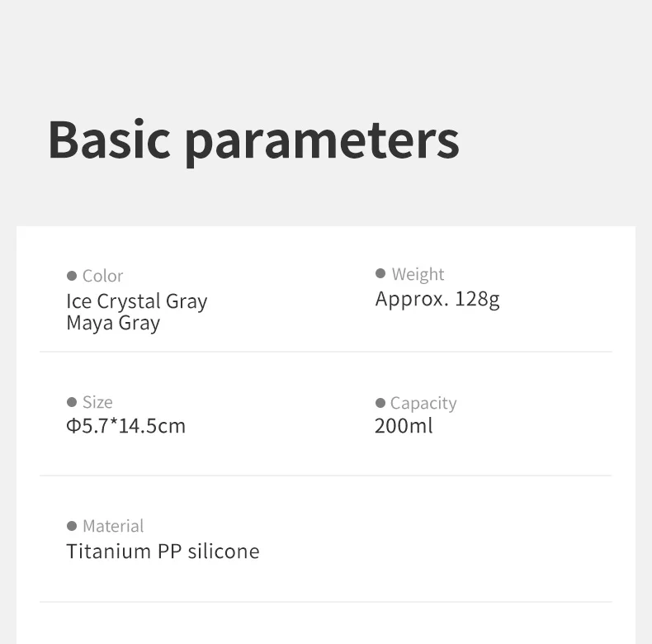Click the bullet dot beside Color
The height and width of the screenshot is (644, 652).
72,276
